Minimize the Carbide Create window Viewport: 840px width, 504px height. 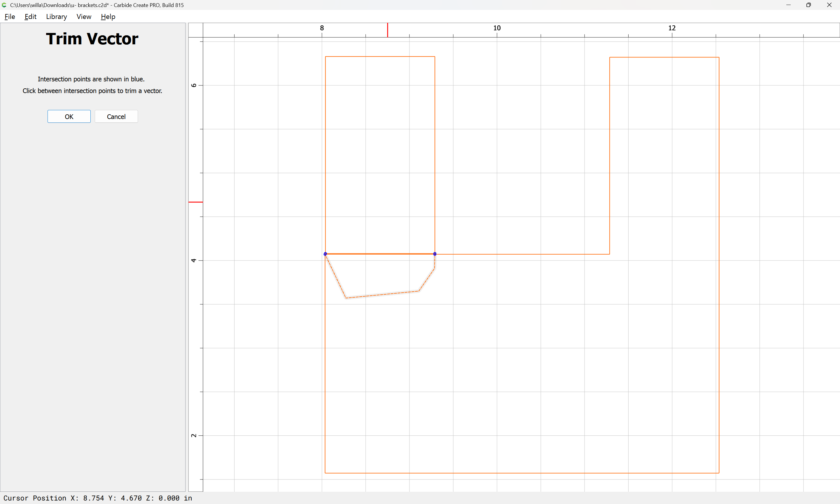pos(788,5)
